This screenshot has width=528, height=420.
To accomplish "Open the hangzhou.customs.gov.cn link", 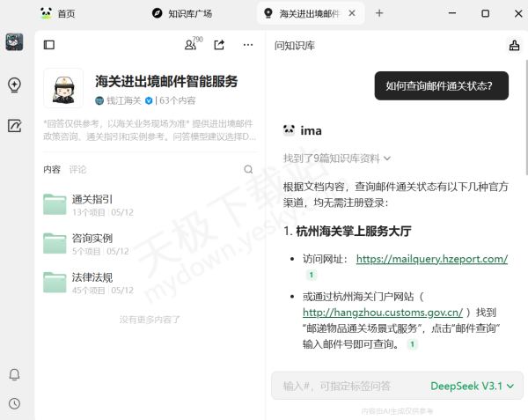I will [382, 312].
